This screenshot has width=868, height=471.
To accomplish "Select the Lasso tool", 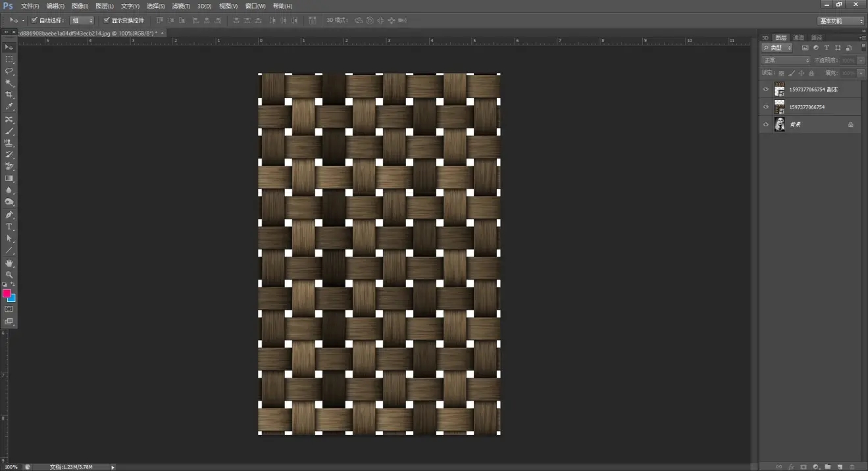I will tap(9, 71).
